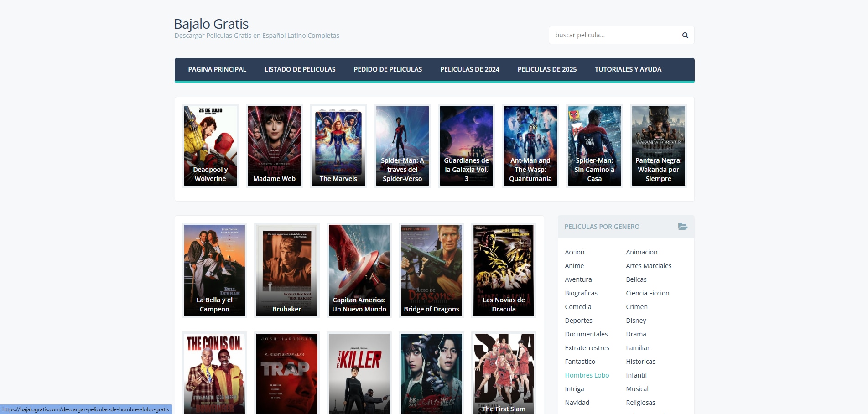Open the Japanese-titled horror poster beside The Killer
This screenshot has width=868, height=414.
[431, 374]
